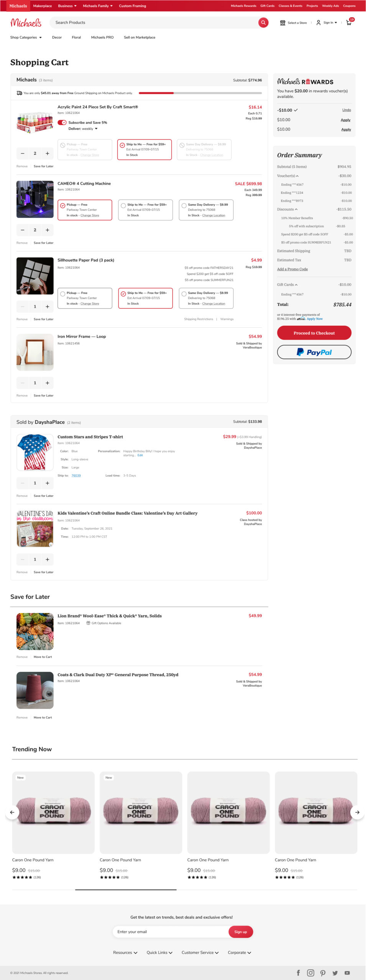
Task: Open the Deliver weekly frequency dropdown
Action: pos(96,129)
